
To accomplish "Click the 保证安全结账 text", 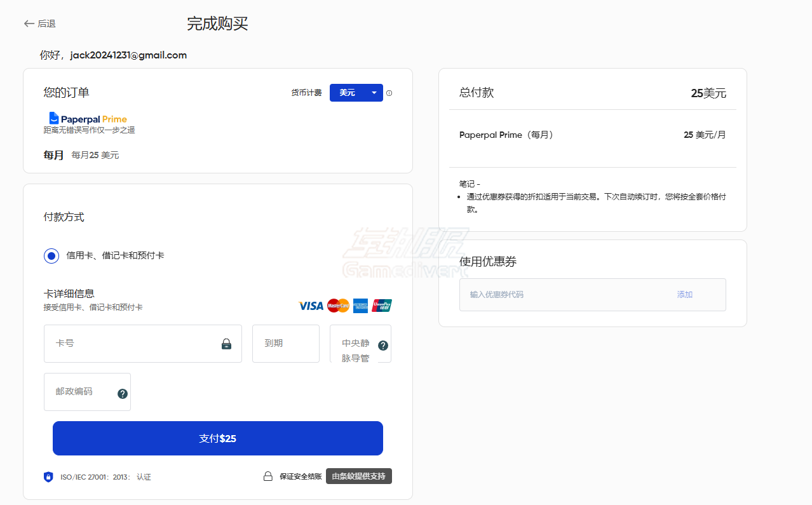I will pos(301,476).
